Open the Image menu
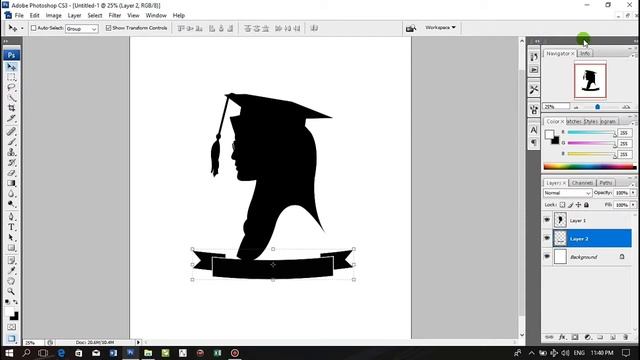This screenshot has width=640, height=360. [53, 16]
